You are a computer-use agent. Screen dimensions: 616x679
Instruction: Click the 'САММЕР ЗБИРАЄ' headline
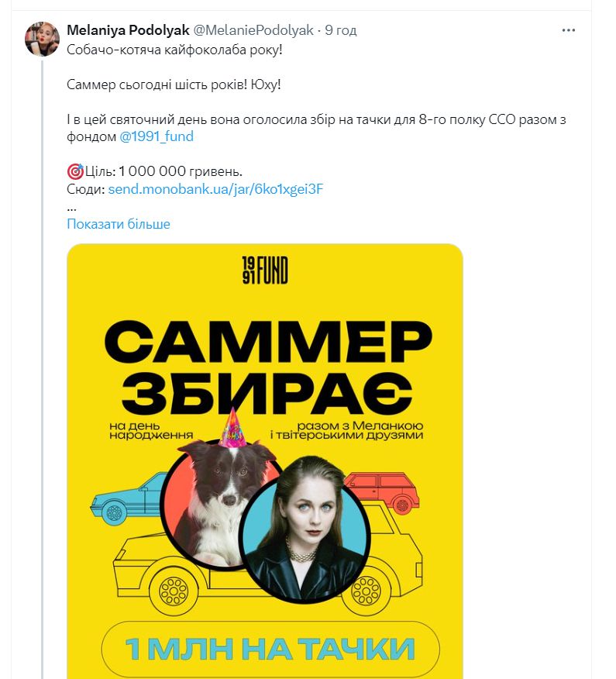(268, 367)
